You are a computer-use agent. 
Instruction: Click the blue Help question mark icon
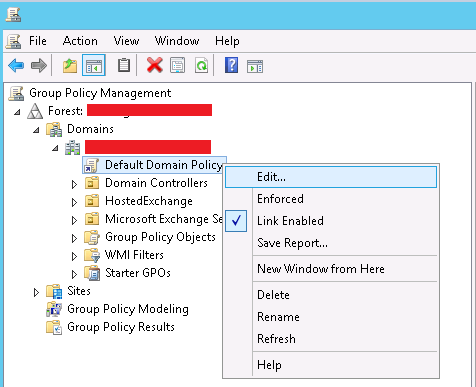(x=231, y=65)
